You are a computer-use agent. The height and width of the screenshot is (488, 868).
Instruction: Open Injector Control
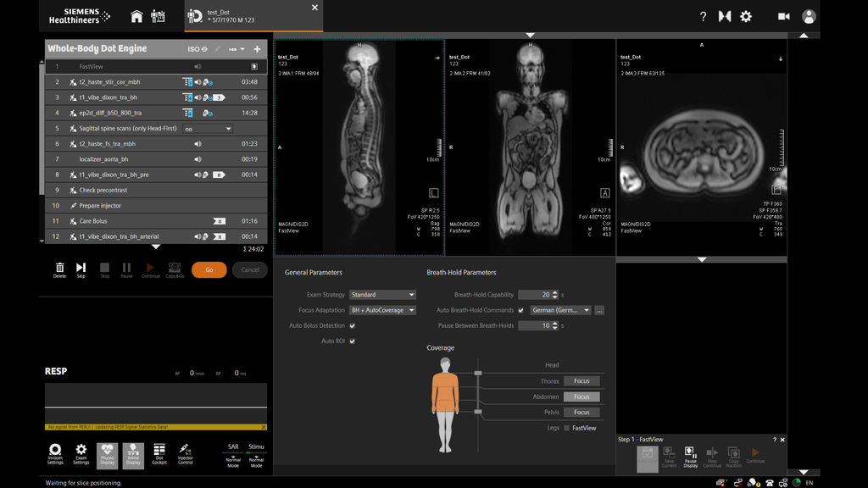pos(185,453)
